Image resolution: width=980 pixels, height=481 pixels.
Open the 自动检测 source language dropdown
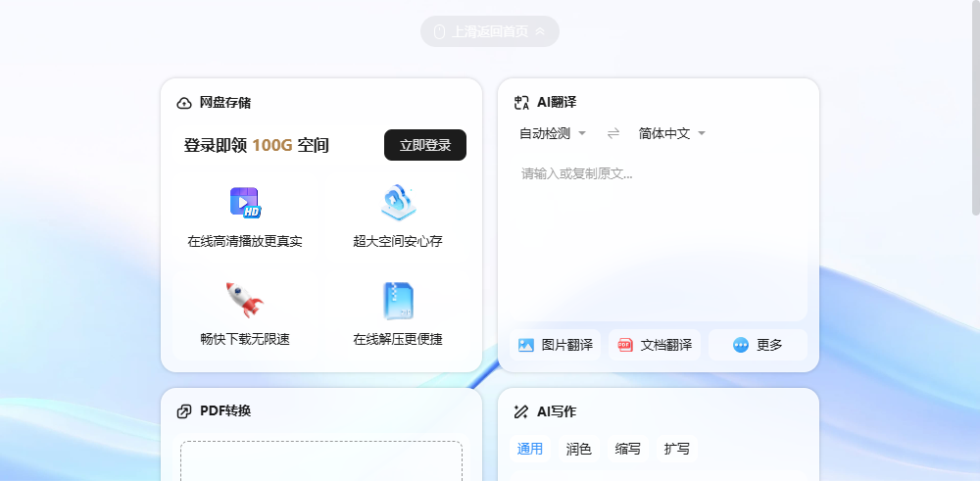click(553, 133)
